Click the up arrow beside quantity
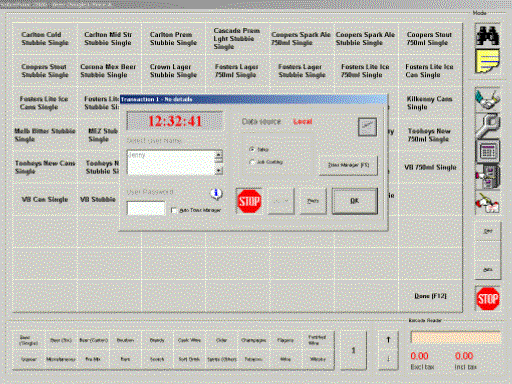512x384 pixels. click(388, 340)
